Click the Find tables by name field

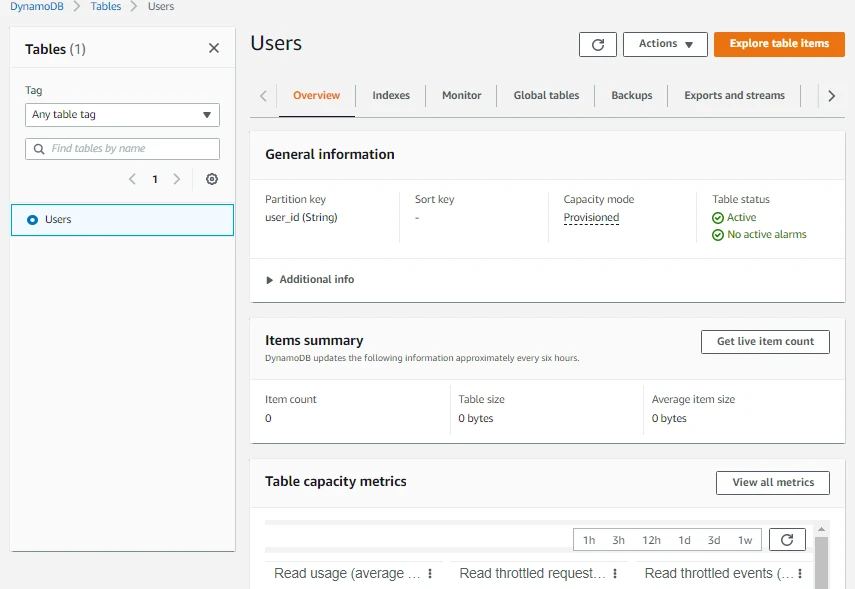[122, 149]
